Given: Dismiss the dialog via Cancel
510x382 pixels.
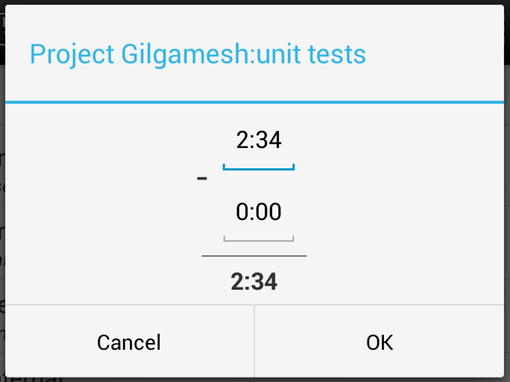Looking at the screenshot, I should click(x=129, y=342).
